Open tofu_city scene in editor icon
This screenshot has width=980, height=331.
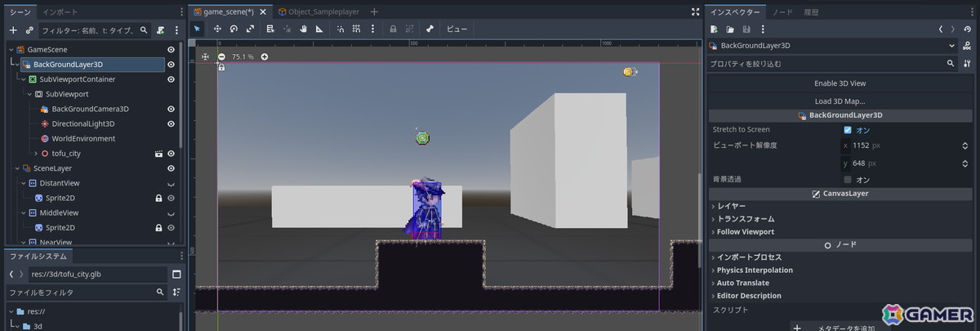158,154
